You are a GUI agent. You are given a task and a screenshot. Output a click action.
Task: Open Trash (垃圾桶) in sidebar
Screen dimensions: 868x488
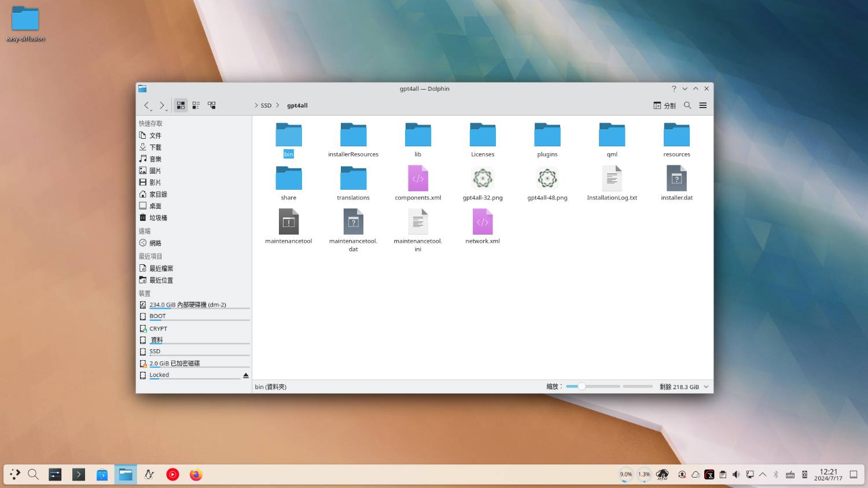click(194, 217)
